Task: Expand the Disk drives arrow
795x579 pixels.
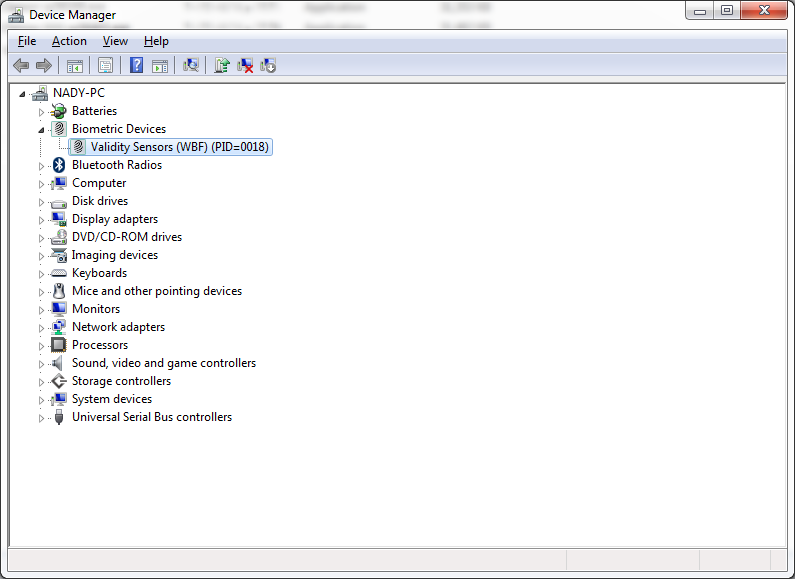Action: [x=41, y=202]
